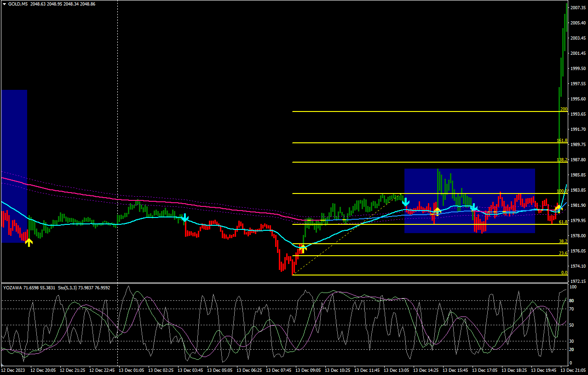Click the 2007.35 price on the price scale

point(578,8)
